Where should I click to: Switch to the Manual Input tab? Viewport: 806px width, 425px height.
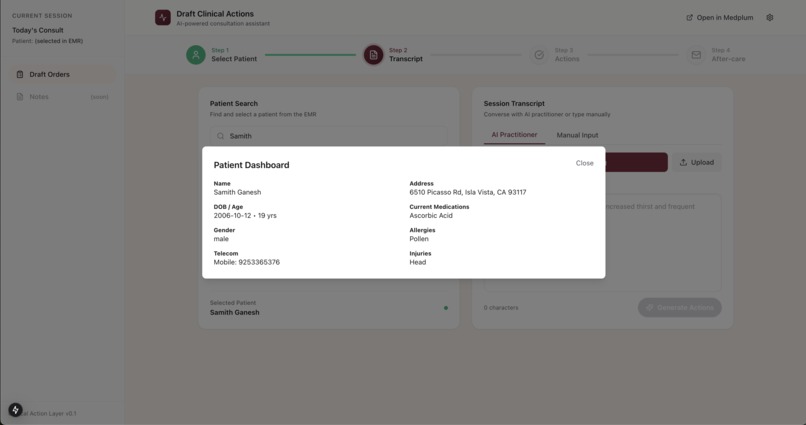point(577,135)
